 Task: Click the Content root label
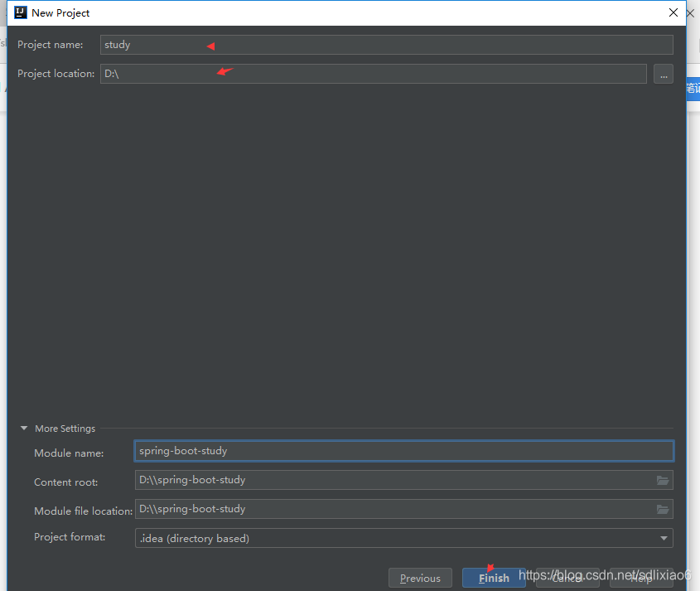(65, 482)
